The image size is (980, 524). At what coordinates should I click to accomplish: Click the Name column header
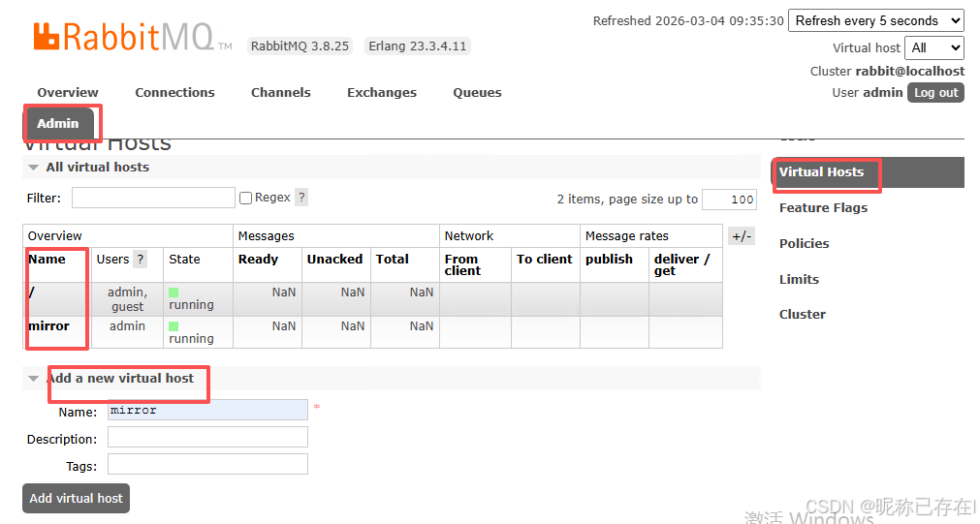click(47, 260)
